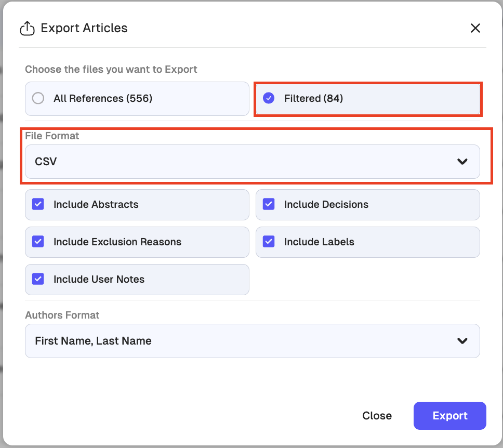Toggle the Include Decisions checkbox
503x448 pixels.
coord(269,204)
